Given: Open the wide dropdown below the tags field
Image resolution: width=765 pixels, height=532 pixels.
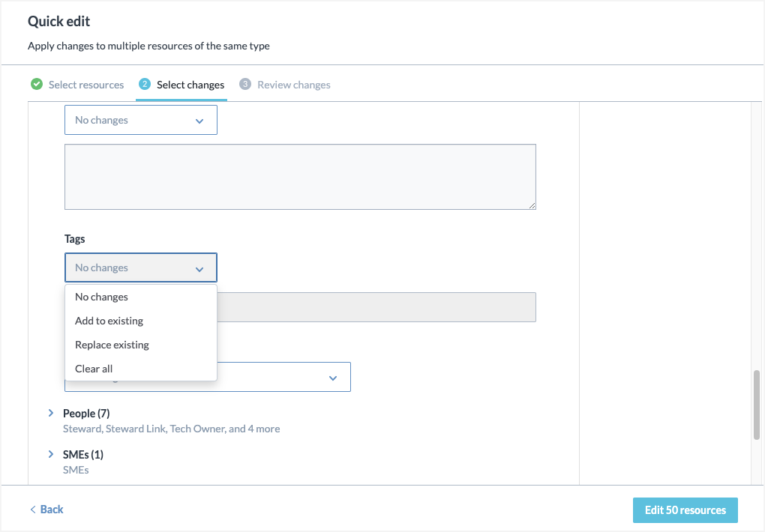Looking at the screenshot, I should tap(284, 377).
